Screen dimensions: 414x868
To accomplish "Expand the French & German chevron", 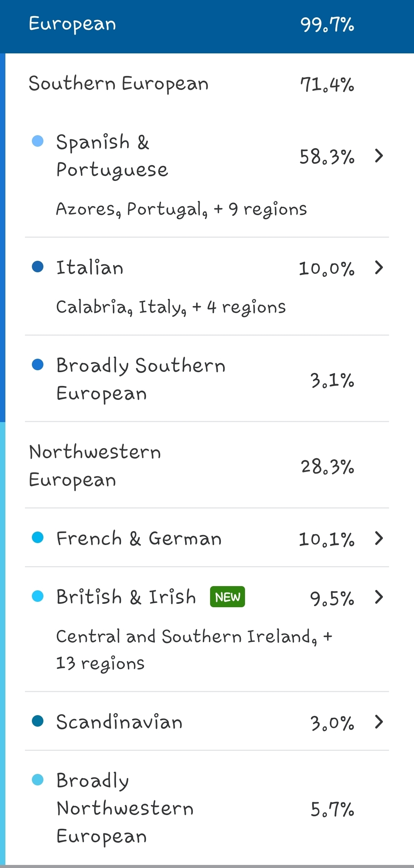I will click(x=379, y=538).
